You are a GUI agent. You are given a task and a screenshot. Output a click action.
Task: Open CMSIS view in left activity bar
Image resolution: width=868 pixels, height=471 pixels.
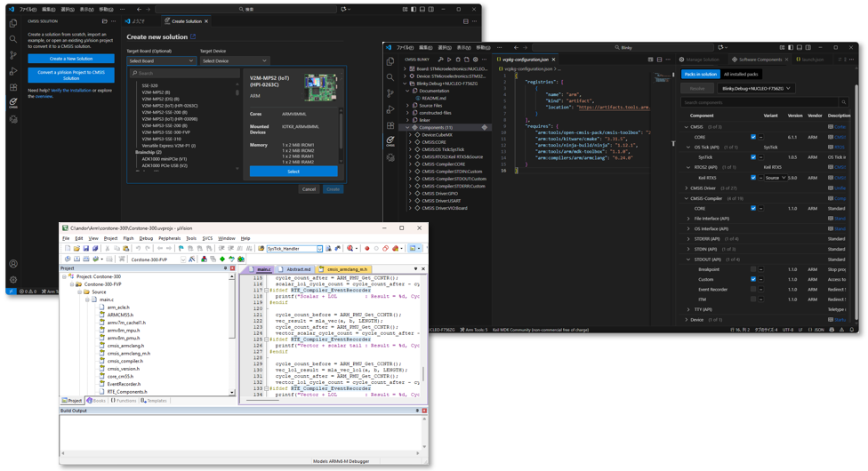12,103
